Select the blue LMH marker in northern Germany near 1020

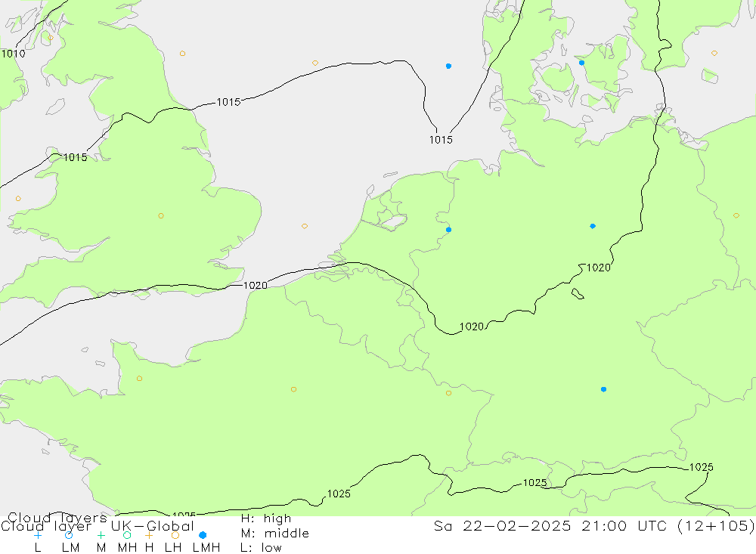tap(593, 226)
